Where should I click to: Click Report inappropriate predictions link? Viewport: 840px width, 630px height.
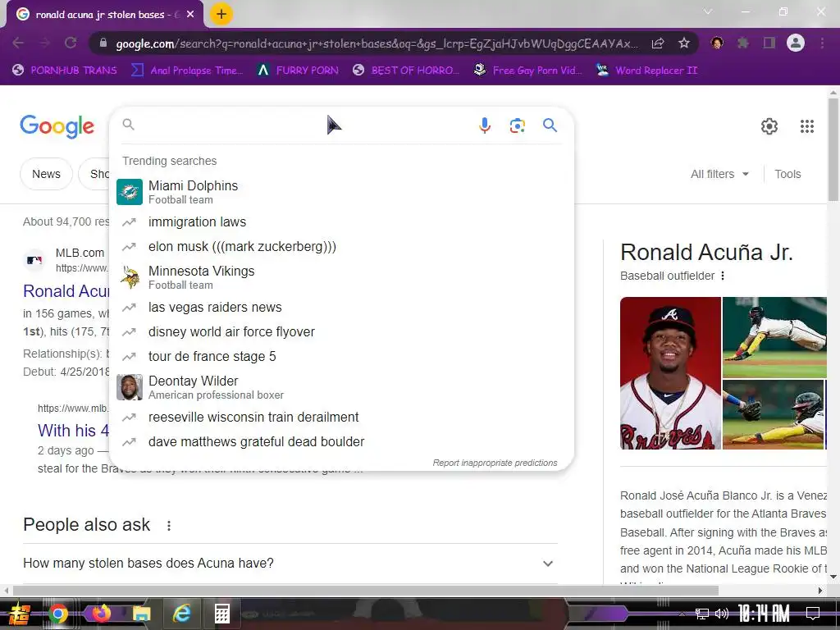(x=495, y=463)
